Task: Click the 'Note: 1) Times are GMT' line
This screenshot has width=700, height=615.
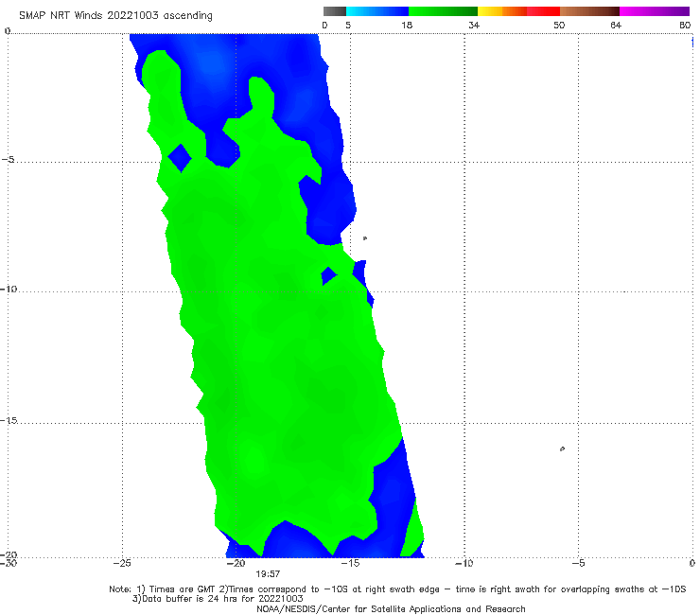Action: tap(397, 589)
